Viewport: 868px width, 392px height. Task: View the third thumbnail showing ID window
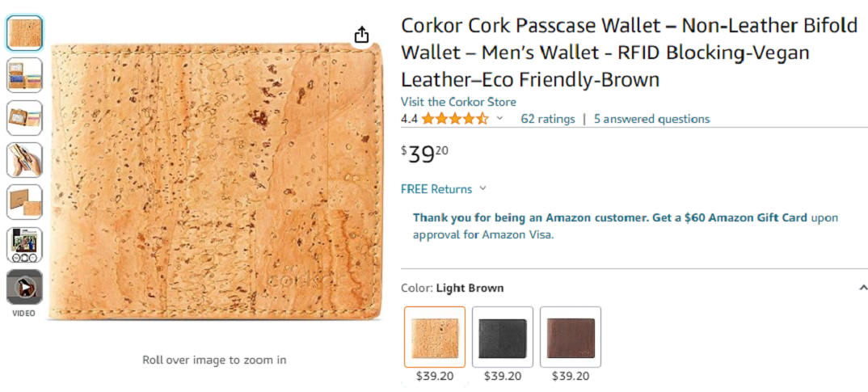(x=24, y=117)
